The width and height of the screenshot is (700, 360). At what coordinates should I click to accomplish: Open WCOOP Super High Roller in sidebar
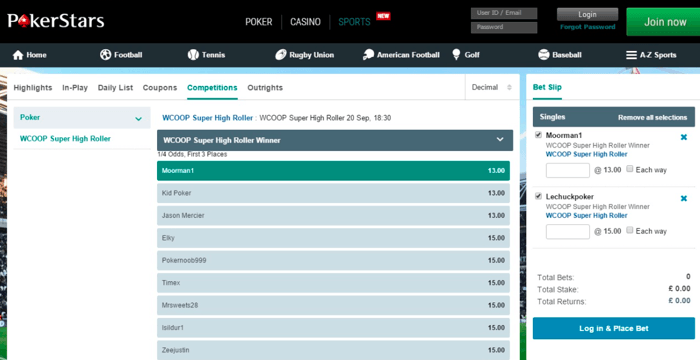65,138
